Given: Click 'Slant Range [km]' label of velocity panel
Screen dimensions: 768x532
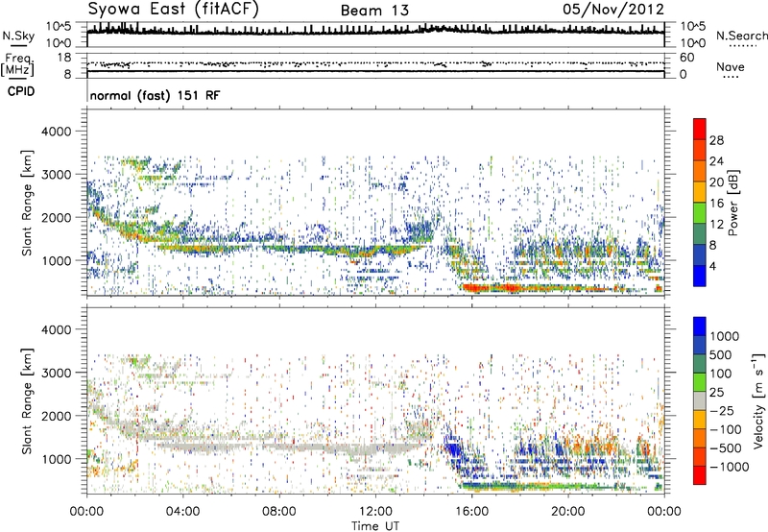Looking at the screenshot, I should coord(27,401).
